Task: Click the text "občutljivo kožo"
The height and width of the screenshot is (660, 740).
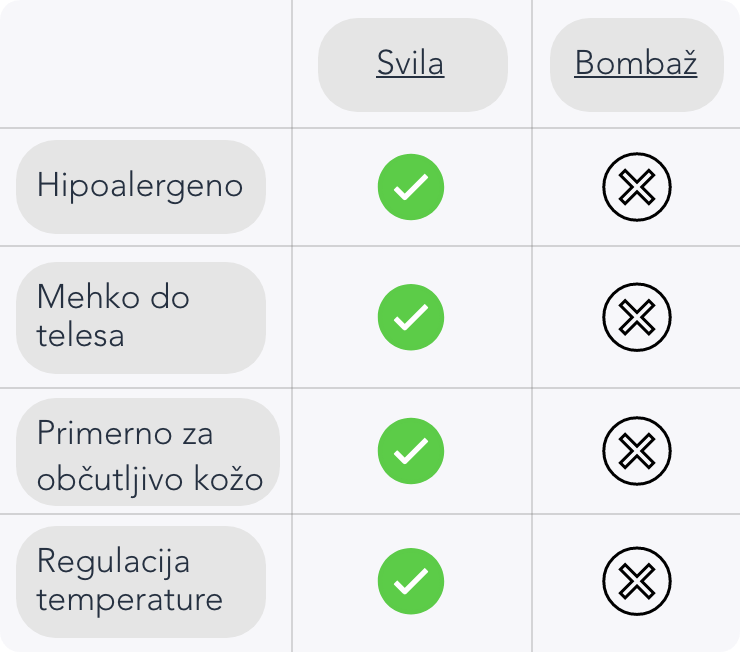Action: coord(150,480)
